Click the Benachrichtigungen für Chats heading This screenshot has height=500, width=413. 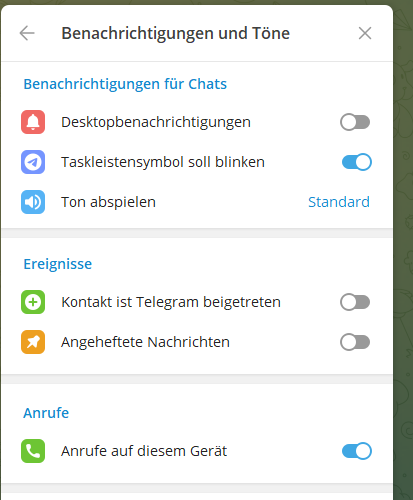125,84
